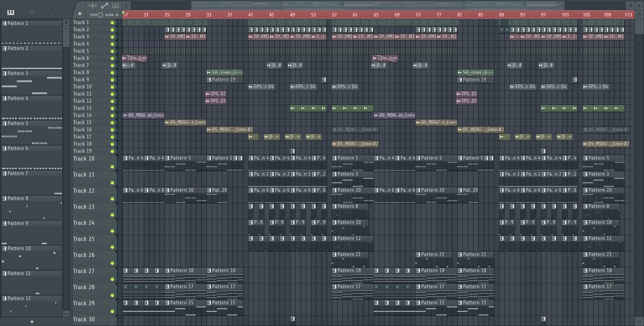Select the pattern filter piano icon in picker

tap(11, 12)
